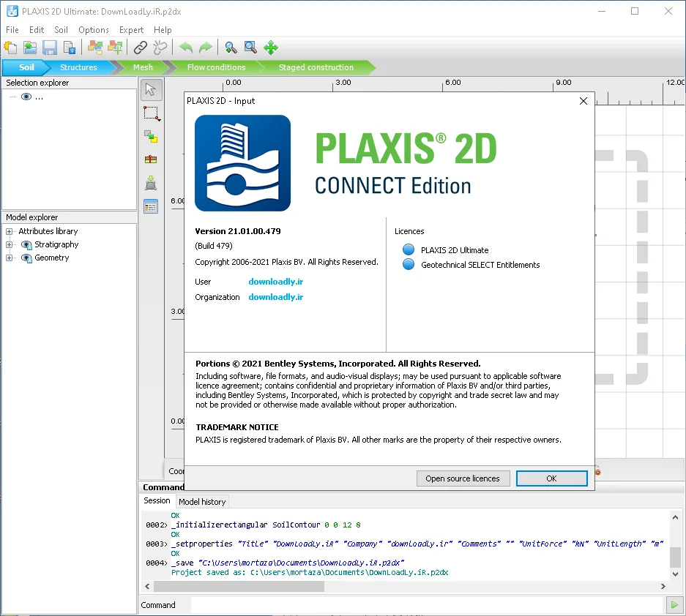Click the Open source licences button

click(x=463, y=478)
